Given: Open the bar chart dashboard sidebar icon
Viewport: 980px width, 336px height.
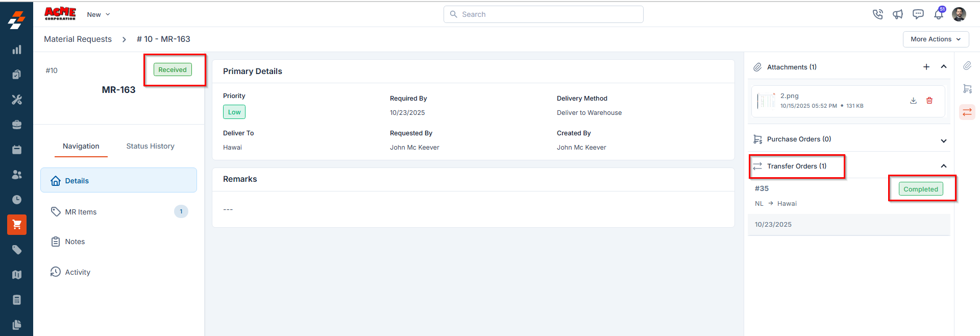Looking at the screenshot, I should click(17, 50).
